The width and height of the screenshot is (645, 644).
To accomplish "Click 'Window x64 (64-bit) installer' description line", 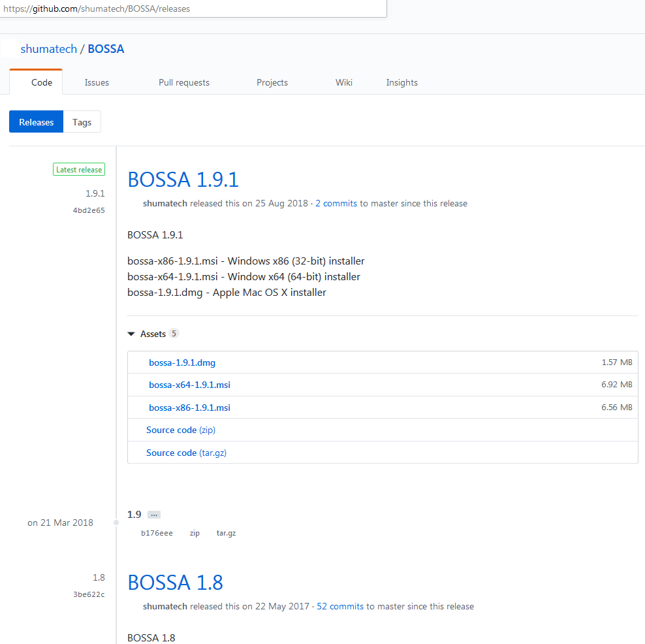I will tap(244, 276).
